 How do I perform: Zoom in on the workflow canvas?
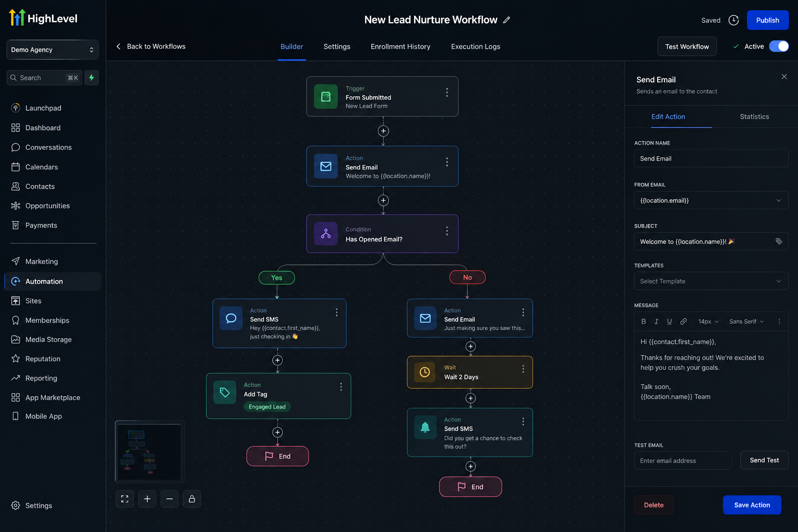tap(147, 499)
